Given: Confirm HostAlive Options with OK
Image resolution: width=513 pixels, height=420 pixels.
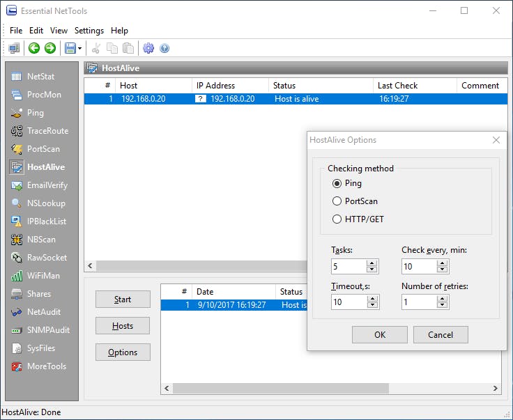Looking at the screenshot, I should (380, 335).
